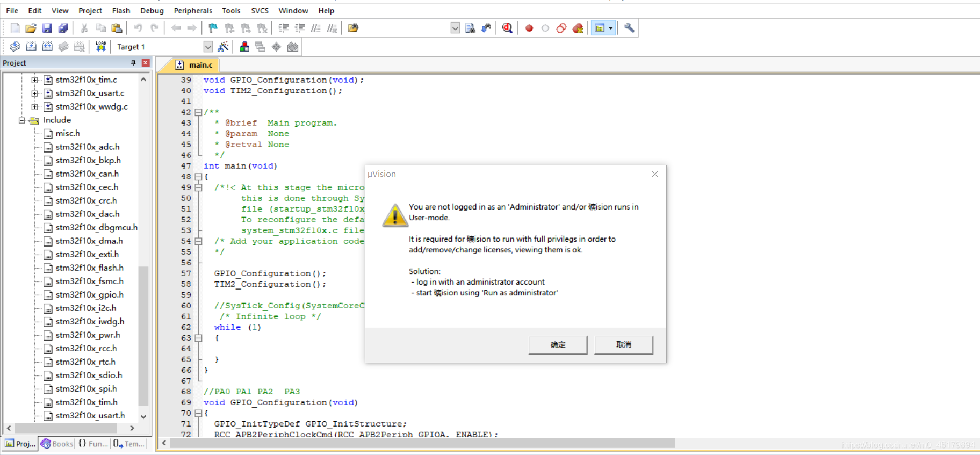Image resolution: width=980 pixels, height=455 pixels.
Task: Collapse the main function fold at line 48
Action: tap(198, 177)
